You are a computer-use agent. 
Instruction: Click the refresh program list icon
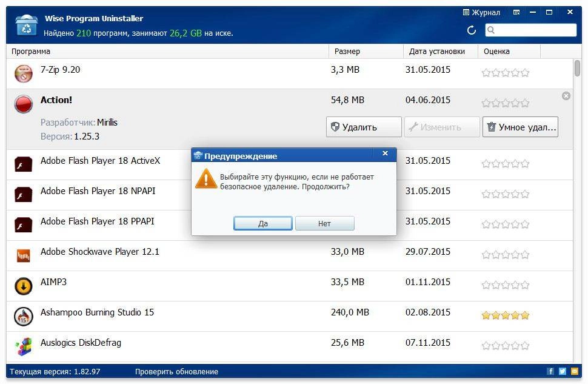click(x=472, y=30)
